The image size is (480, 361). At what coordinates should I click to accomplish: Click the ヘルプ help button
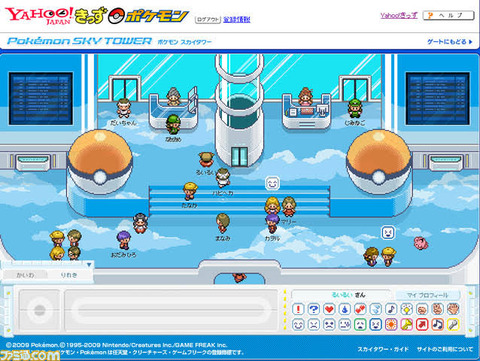[448, 15]
